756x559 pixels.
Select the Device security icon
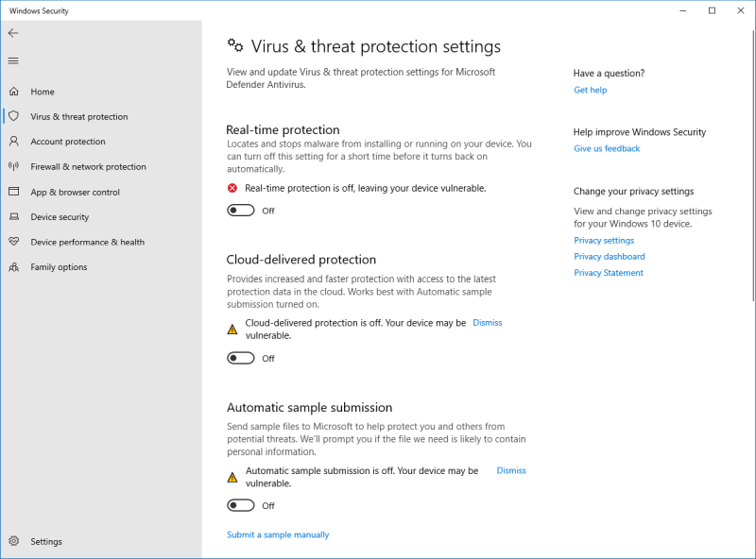pos(13,216)
